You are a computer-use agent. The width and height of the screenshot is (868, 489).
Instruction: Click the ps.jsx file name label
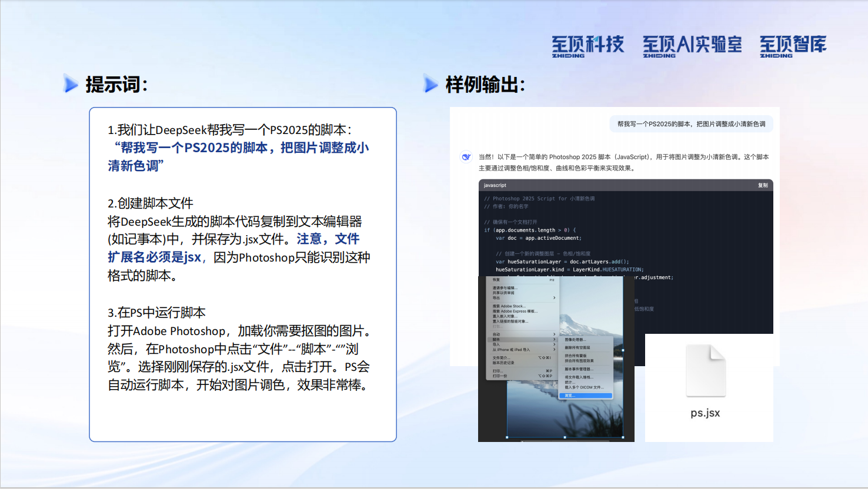tap(705, 413)
